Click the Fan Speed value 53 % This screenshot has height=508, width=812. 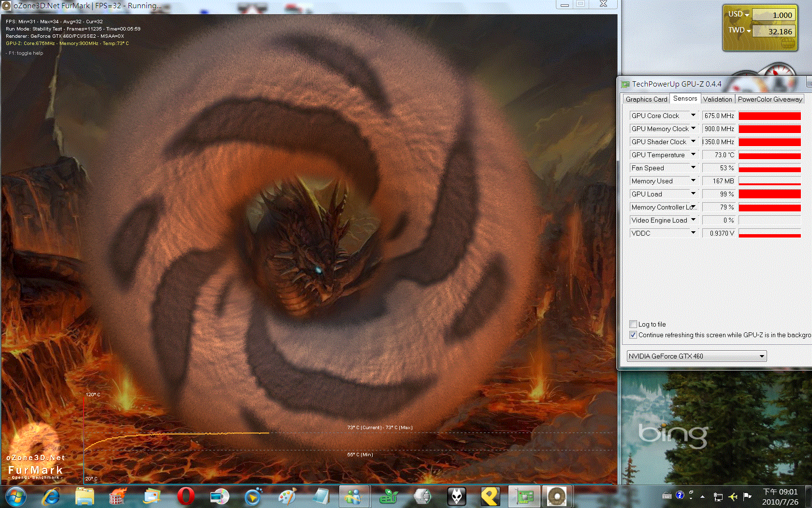coord(718,168)
